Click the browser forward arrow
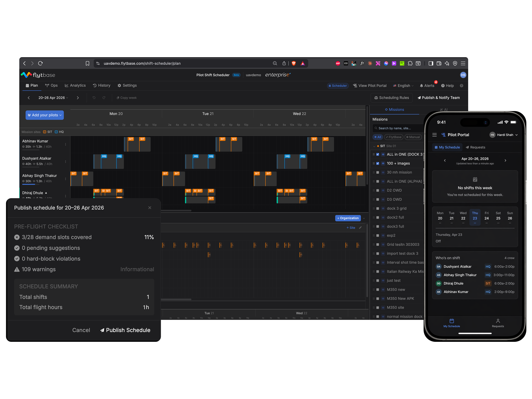 point(32,63)
